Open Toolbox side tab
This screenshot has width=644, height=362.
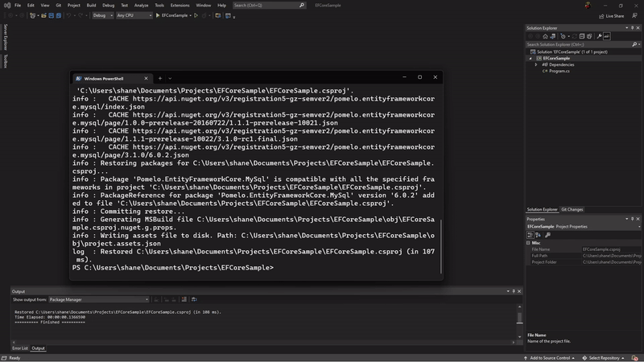click(6, 61)
